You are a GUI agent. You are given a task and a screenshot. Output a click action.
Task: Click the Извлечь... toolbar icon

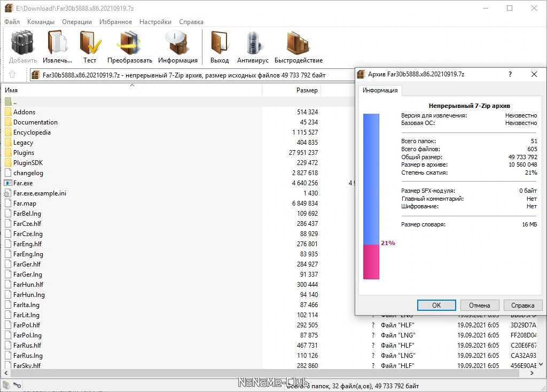[57, 43]
